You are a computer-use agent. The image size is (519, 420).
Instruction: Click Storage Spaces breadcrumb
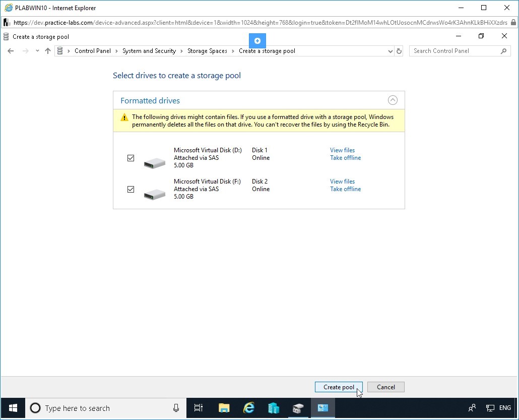pos(207,51)
